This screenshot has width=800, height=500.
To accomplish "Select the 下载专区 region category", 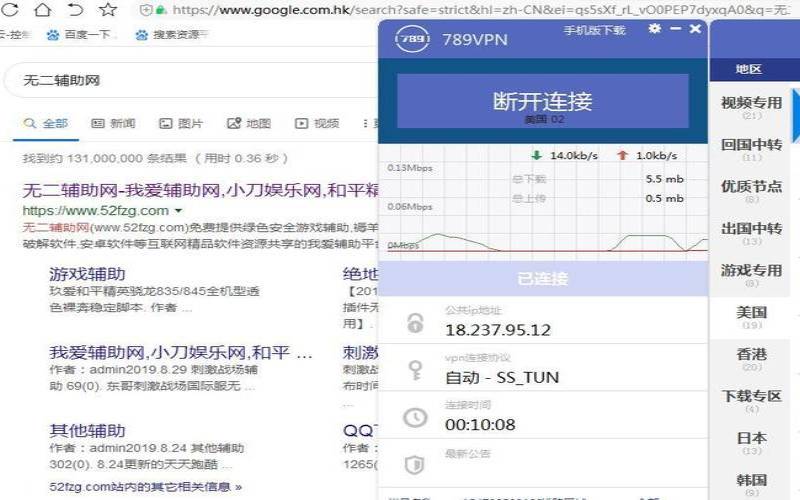I will point(751,401).
